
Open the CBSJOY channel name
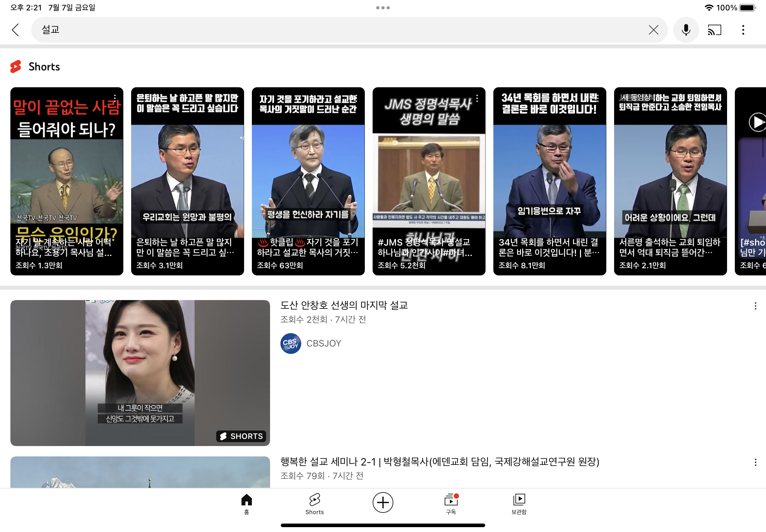point(324,343)
